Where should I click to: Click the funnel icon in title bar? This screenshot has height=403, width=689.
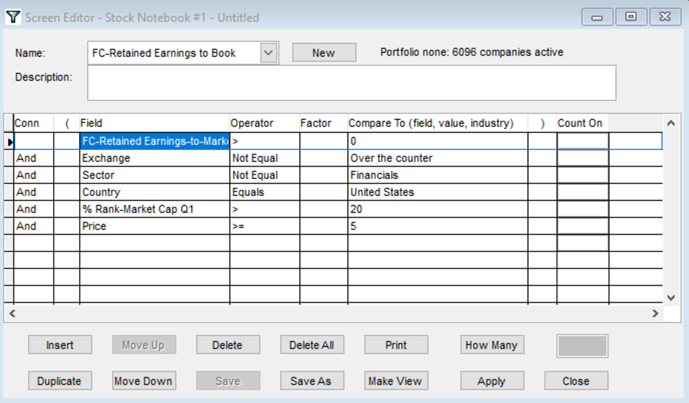coord(13,17)
